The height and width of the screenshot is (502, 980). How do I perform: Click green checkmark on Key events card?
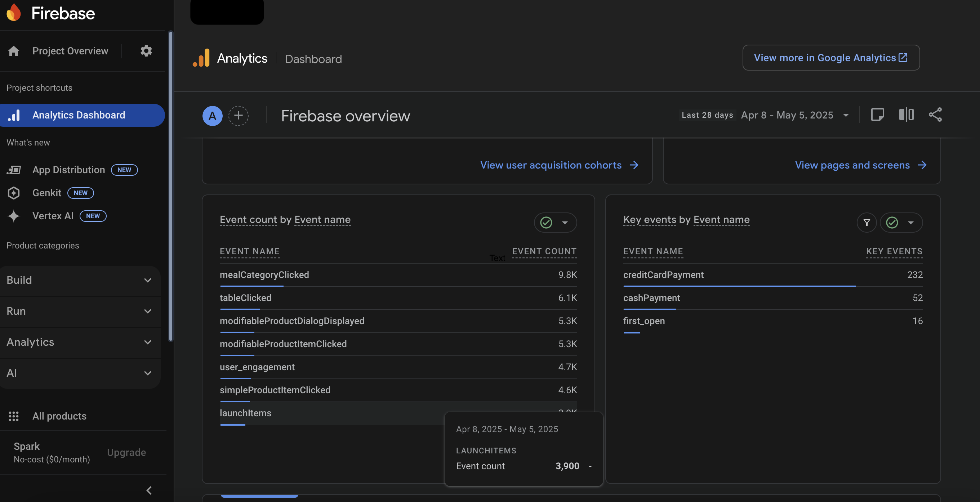coord(892,223)
